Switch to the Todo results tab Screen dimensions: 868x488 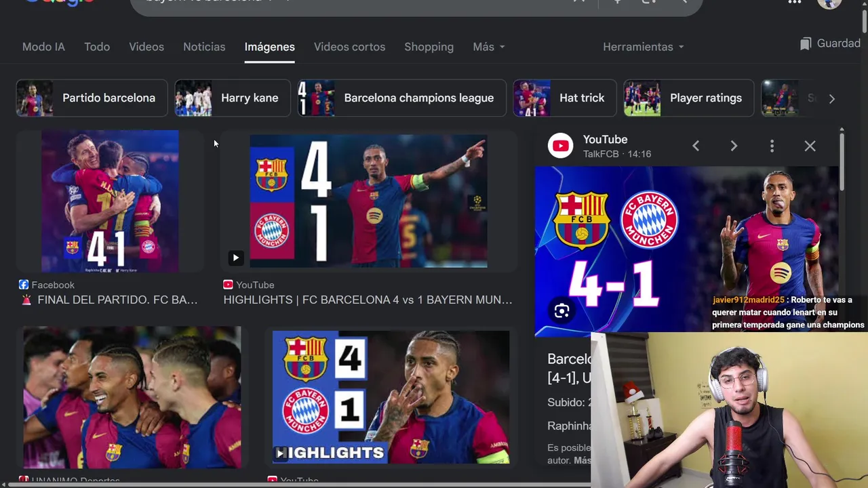[97, 47]
